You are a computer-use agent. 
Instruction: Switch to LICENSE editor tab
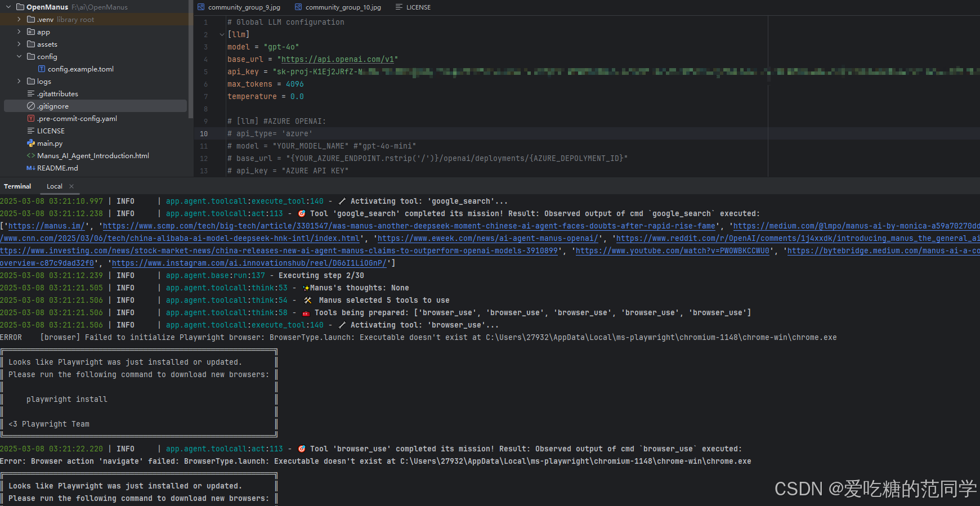(413, 7)
